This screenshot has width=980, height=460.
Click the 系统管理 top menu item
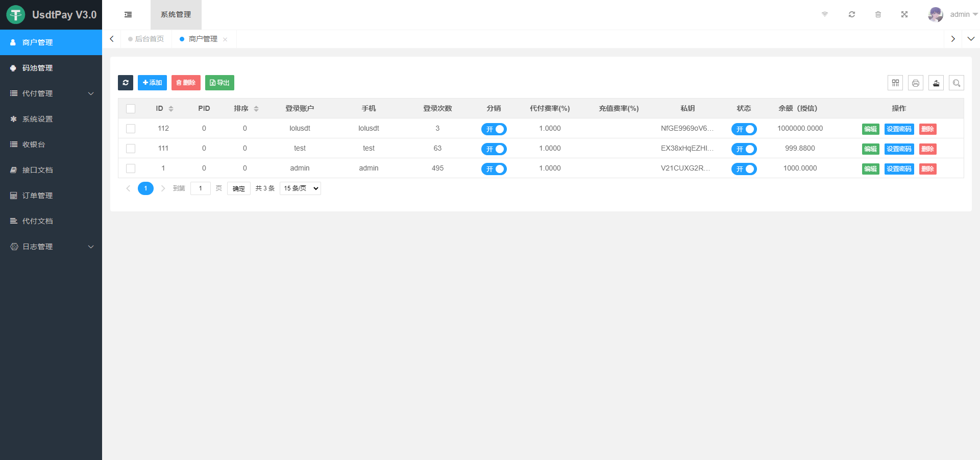click(x=175, y=14)
